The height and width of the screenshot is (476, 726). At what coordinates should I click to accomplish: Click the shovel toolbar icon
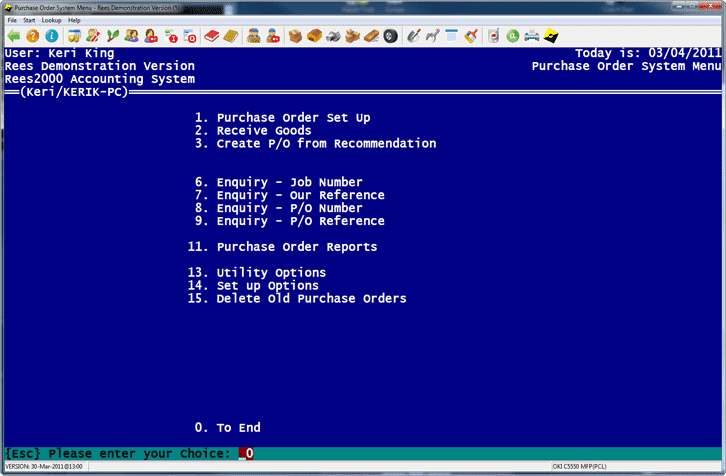(412, 36)
